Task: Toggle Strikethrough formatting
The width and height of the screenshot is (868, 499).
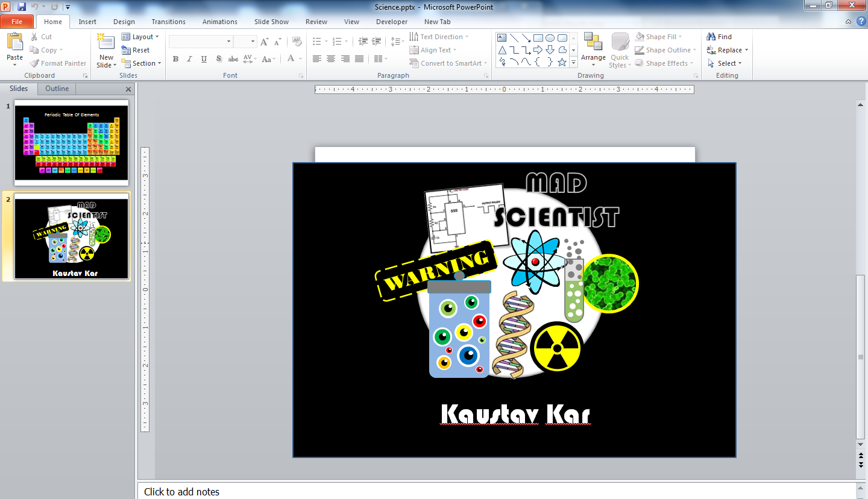Action: pos(233,59)
